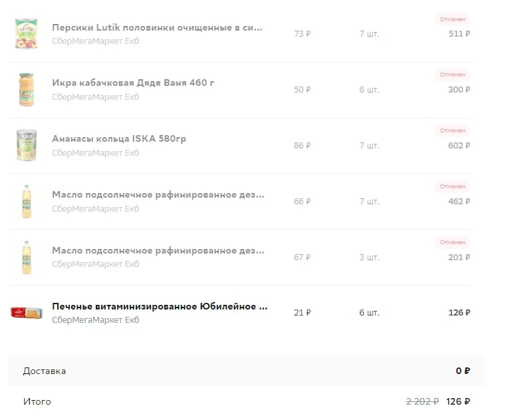Click Отменен badge above the 462 ₽ total
This screenshot has width=532, height=418.
452,186
